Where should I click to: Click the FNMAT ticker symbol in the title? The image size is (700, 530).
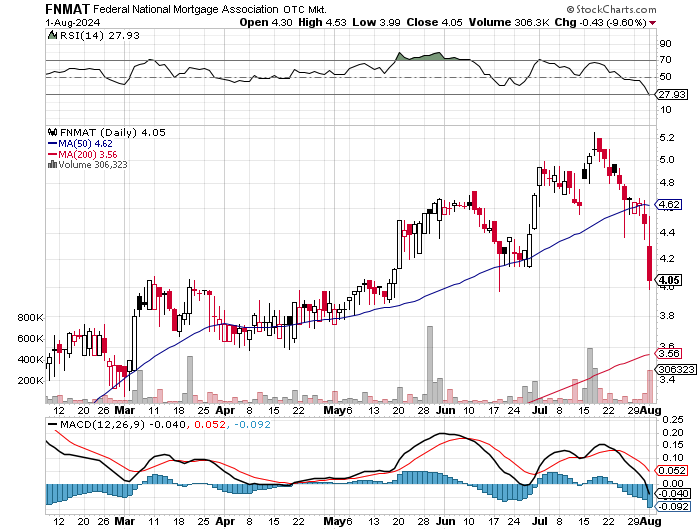pyautogui.click(x=68, y=9)
